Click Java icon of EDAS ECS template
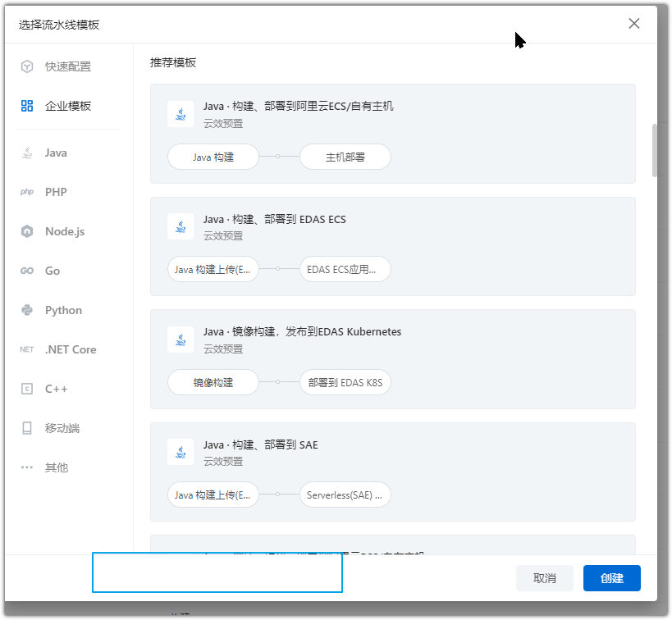The width and height of the screenshot is (672, 620). 181,226
